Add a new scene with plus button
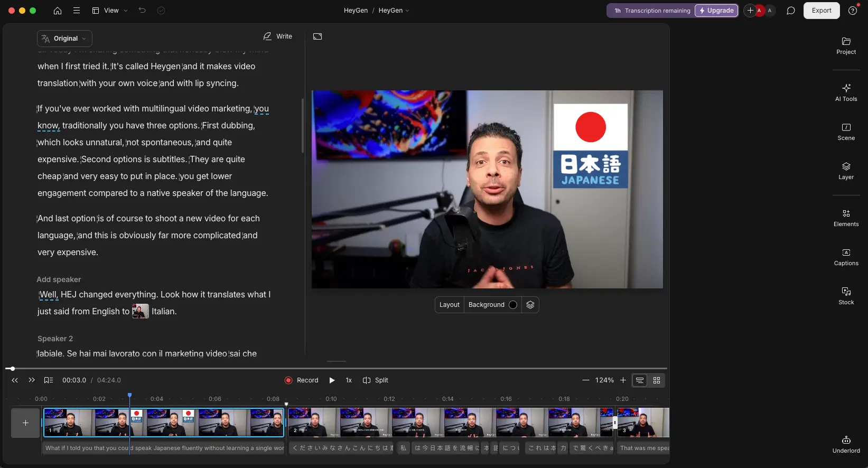Image resolution: width=868 pixels, height=468 pixels. point(25,423)
